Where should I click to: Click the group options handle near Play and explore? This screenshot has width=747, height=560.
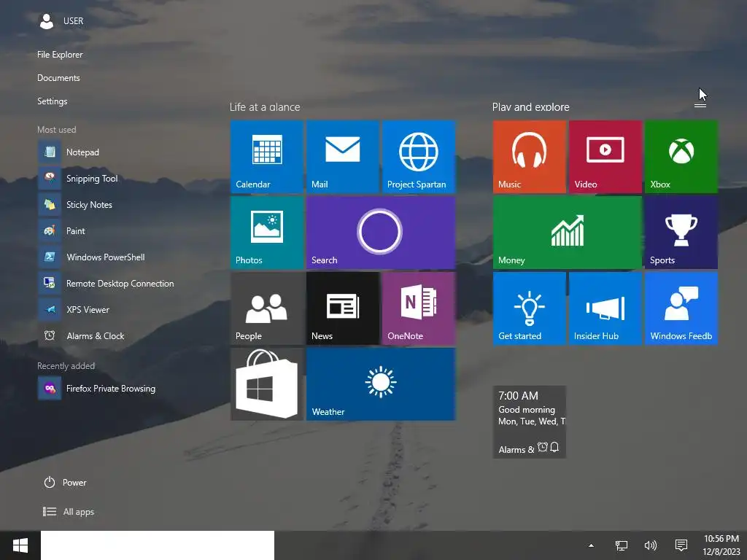click(700, 105)
